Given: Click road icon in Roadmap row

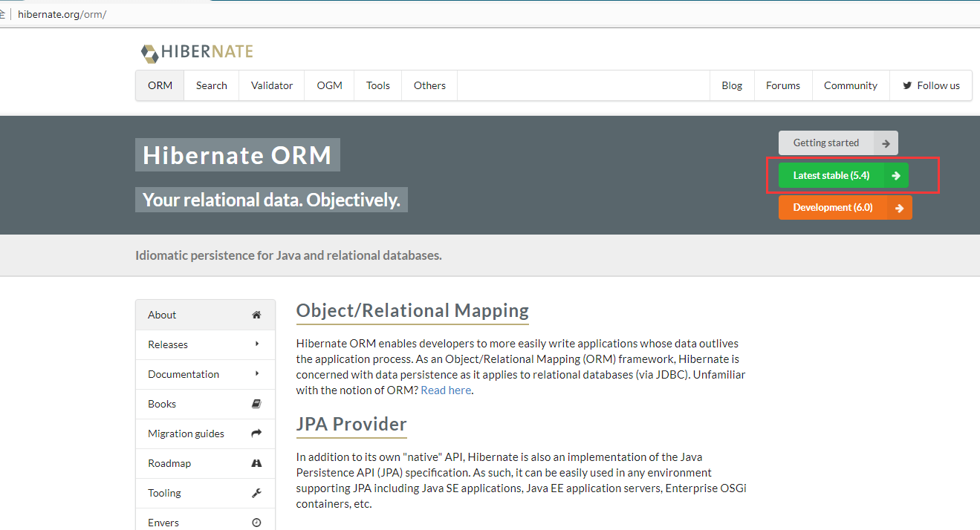Looking at the screenshot, I should point(256,463).
